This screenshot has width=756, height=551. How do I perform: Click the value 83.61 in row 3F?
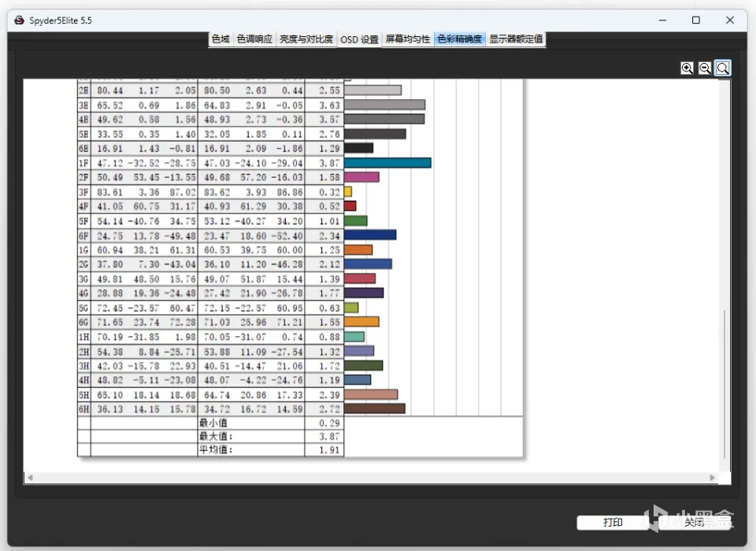point(110,192)
